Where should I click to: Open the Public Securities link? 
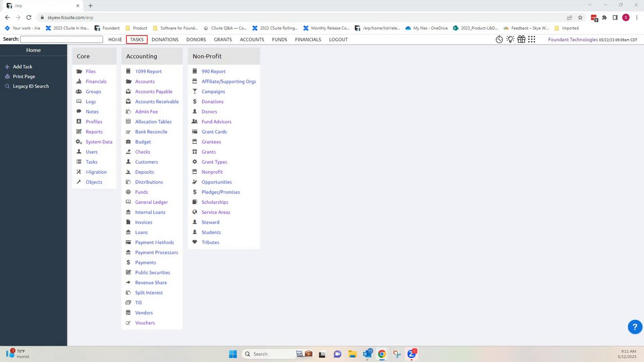tap(152, 273)
